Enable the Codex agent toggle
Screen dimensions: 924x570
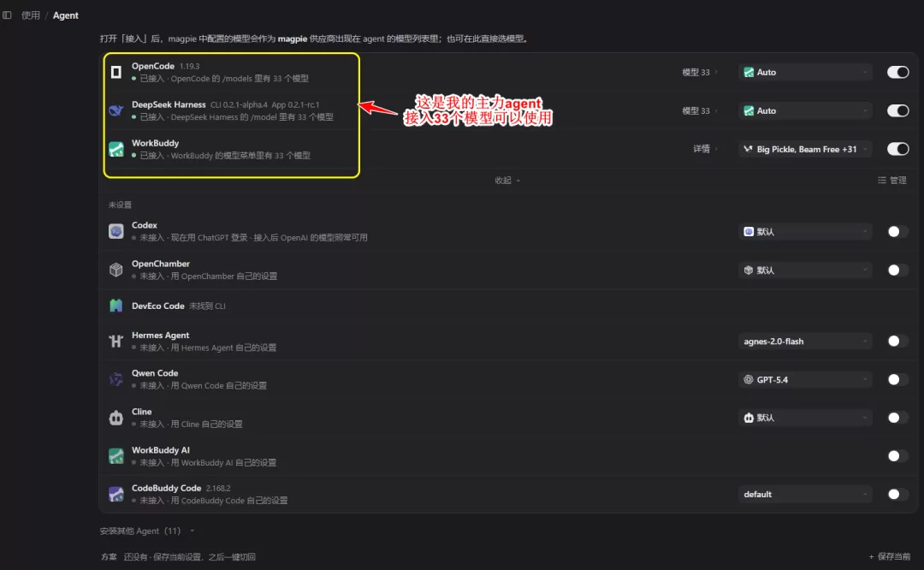pos(897,232)
